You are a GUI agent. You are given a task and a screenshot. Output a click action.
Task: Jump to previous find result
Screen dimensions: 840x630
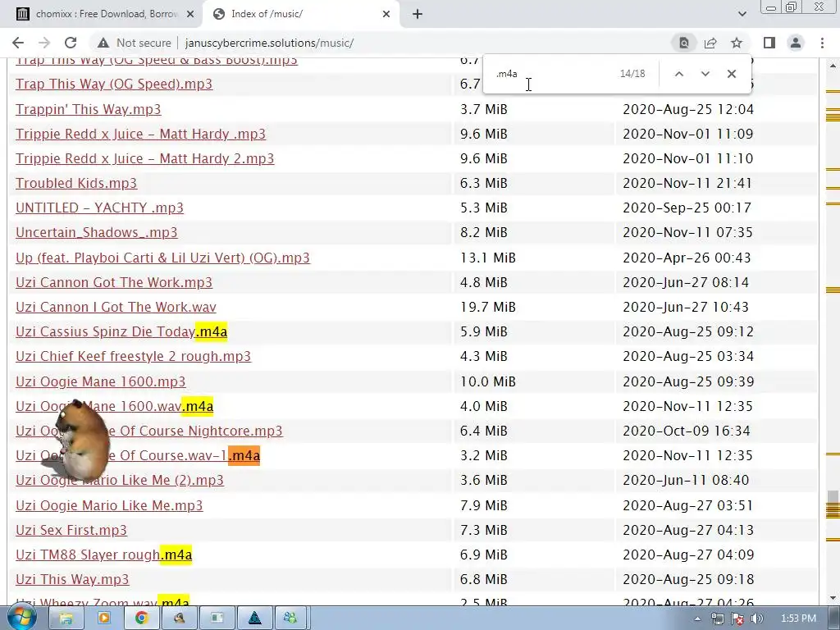tap(678, 74)
